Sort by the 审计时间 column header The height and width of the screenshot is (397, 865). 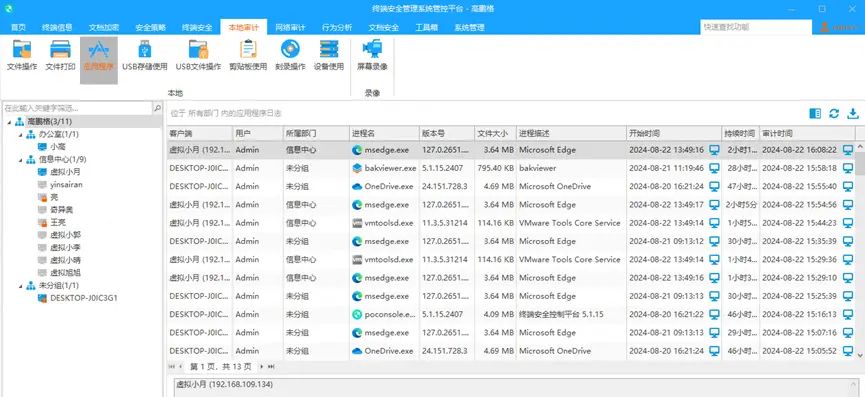point(807,133)
